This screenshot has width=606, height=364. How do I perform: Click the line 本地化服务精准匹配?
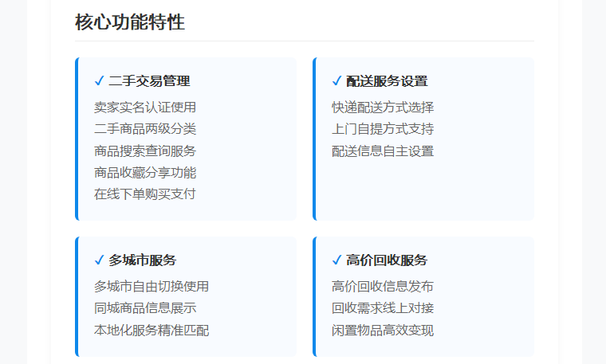tap(151, 330)
